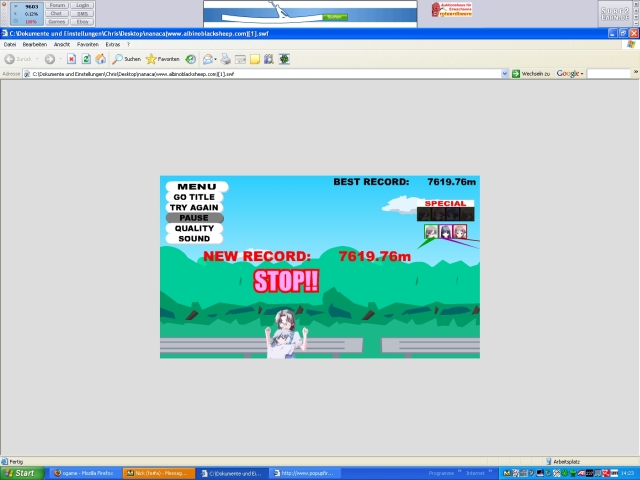Click the yellow note toolbar icon

click(x=255, y=59)
